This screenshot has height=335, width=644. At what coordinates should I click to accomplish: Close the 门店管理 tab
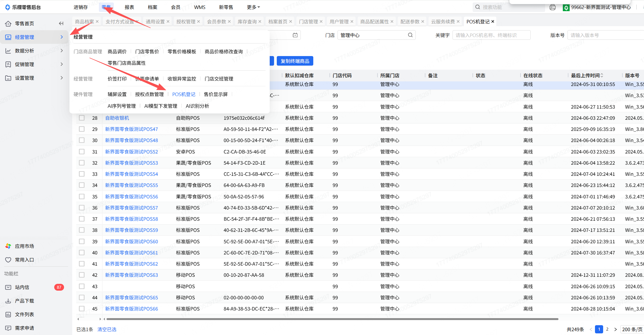pyautogui.click(x=321, y=21)
